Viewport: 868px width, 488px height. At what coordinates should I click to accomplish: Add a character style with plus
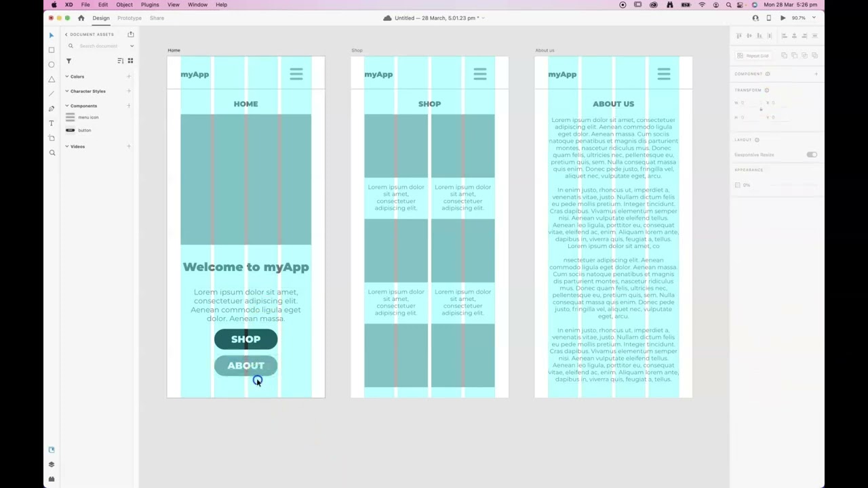tap(129, 91)
